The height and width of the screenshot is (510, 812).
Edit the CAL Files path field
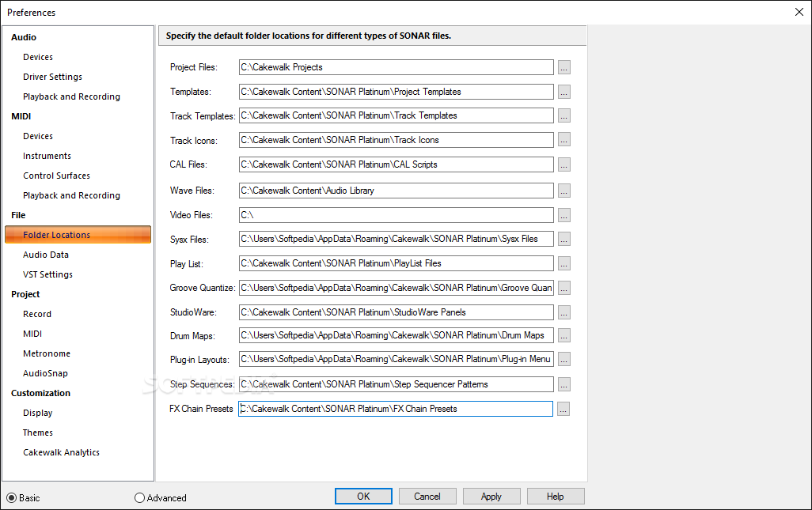(x=397, y=164)
